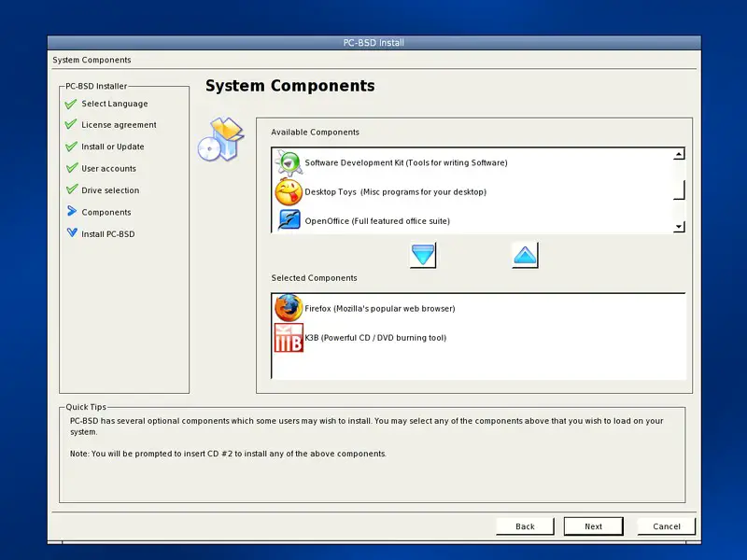Select K3B CD/DVD burning tool entry
747x560 pixels.
pos(478,338)
